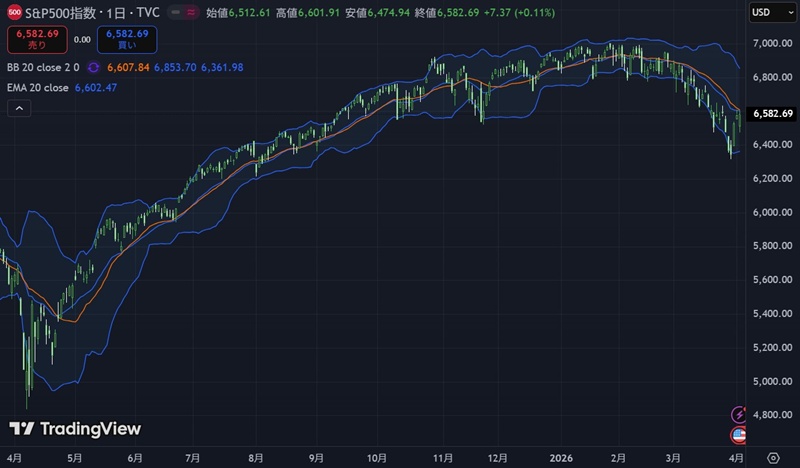Click the TradingView logo watermark
The image size is (800, 468).
pyautogui.click(x=75, y=429)
